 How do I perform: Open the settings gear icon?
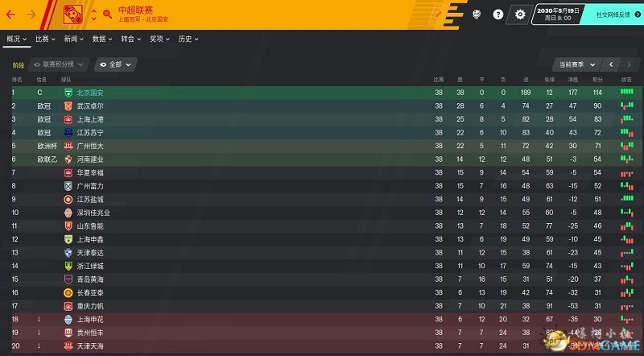pyautogui.click(x=520, y=14)
